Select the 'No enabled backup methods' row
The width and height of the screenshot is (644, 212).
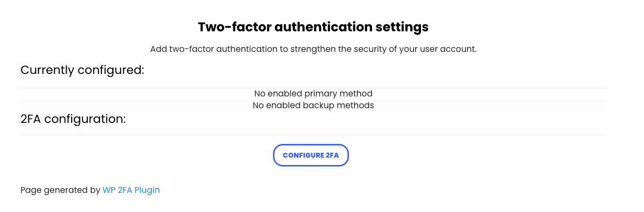point(313,105)
